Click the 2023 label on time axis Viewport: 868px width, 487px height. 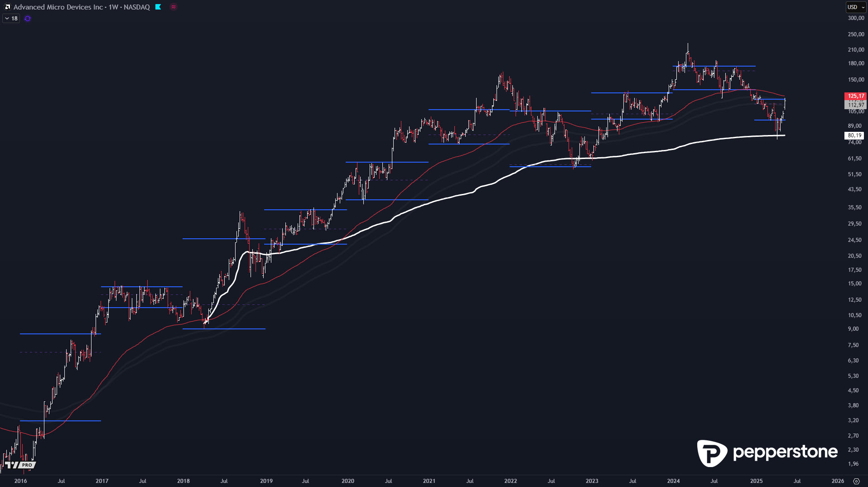[592, 481]
